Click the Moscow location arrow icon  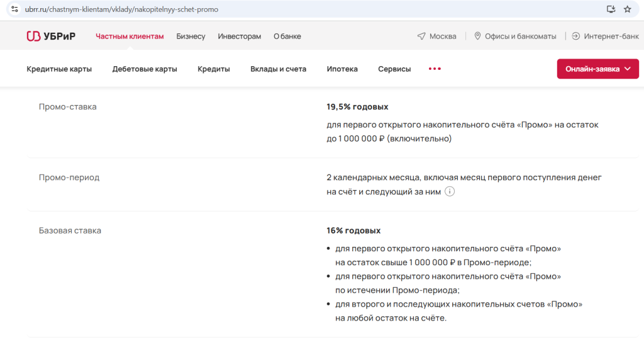pyautogui.click(x=421, y=36)
